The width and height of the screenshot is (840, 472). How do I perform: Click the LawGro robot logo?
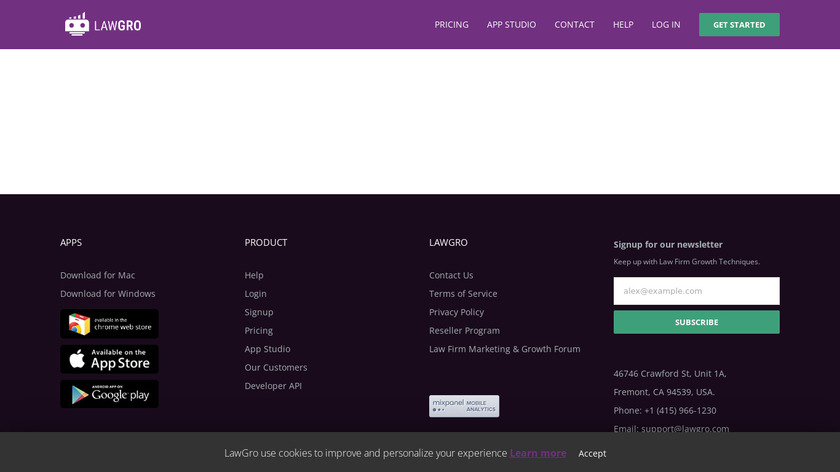point(103,25)
